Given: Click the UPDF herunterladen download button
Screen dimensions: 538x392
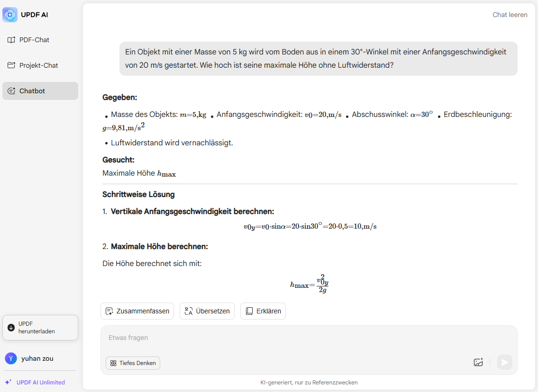Looking at the screenshot, I should 40,328.
